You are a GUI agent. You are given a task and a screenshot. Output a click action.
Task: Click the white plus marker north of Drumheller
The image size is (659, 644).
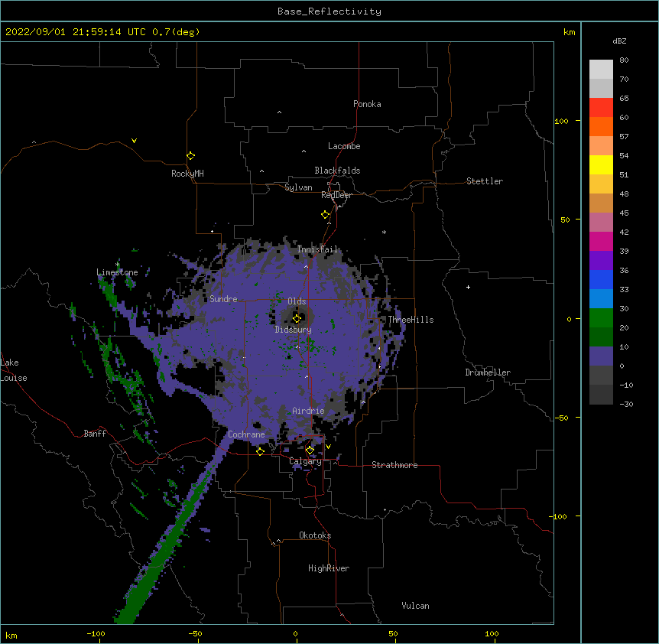pyautogui.click(x=468, y=287)
